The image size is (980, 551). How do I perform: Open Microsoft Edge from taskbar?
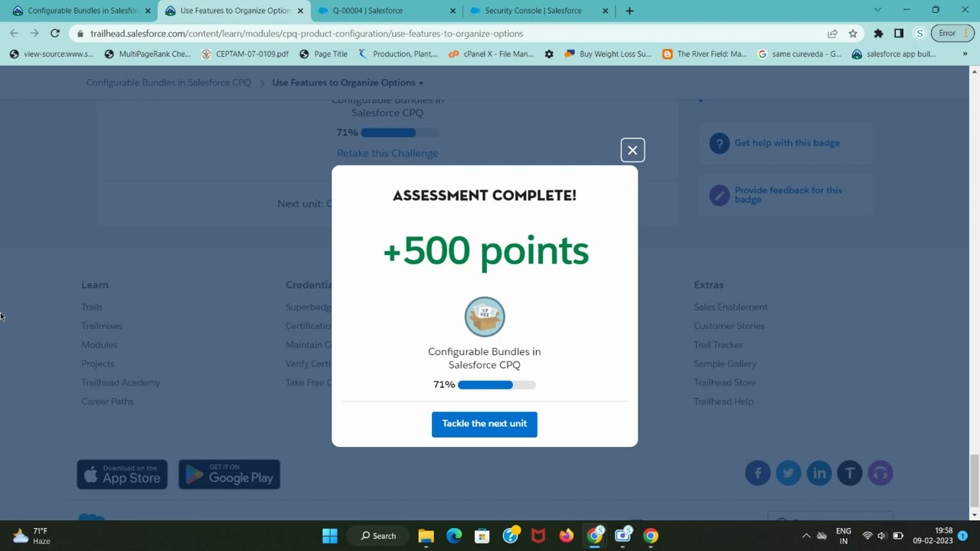pos(454,536)
